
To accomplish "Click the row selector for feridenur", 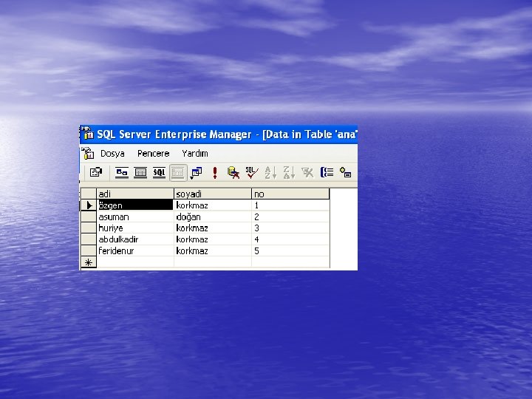I will tap(89, 250).
